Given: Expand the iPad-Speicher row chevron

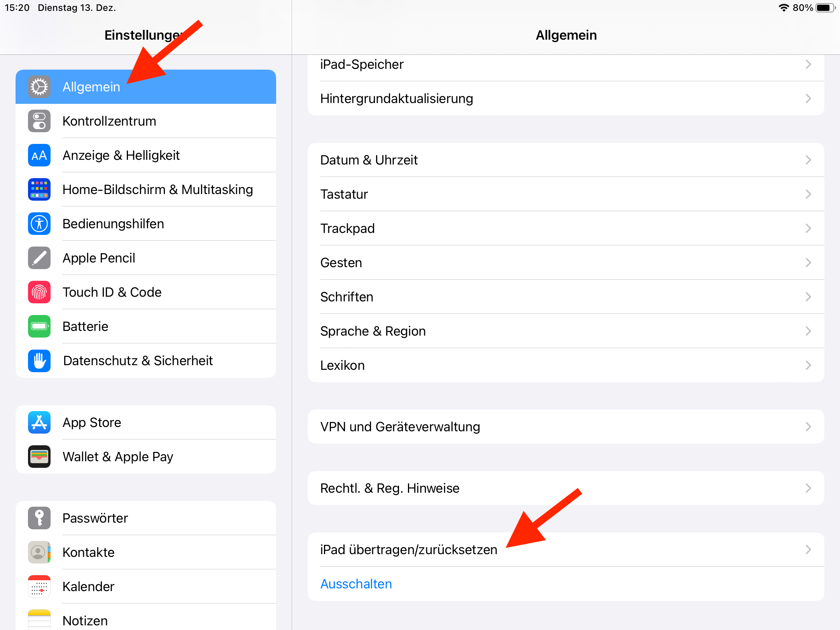Looking at the screenshot, I should click(x=808, y=64).
